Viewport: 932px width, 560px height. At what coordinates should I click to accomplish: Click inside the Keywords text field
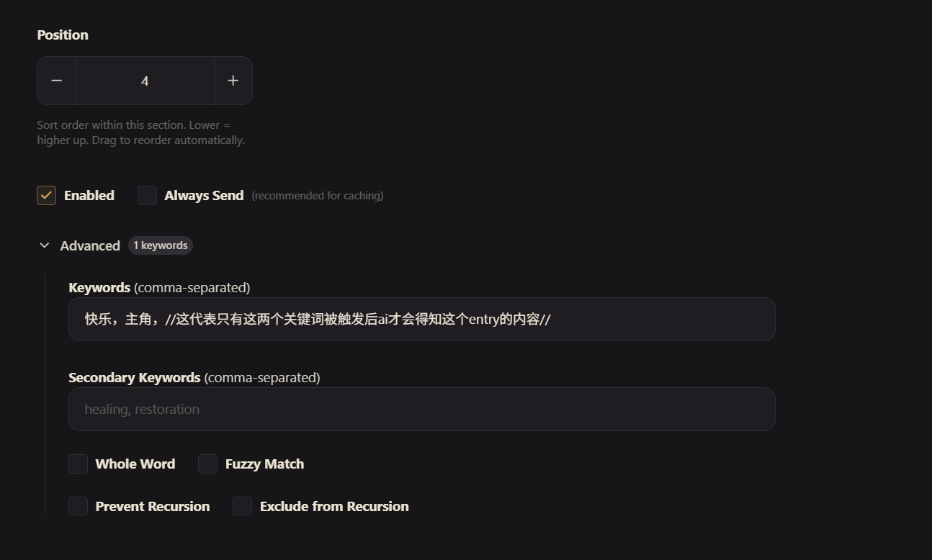coord(421,319)
